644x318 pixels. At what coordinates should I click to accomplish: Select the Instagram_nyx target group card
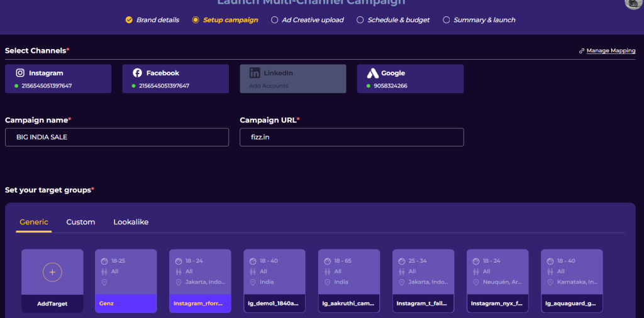click(497, 281)
